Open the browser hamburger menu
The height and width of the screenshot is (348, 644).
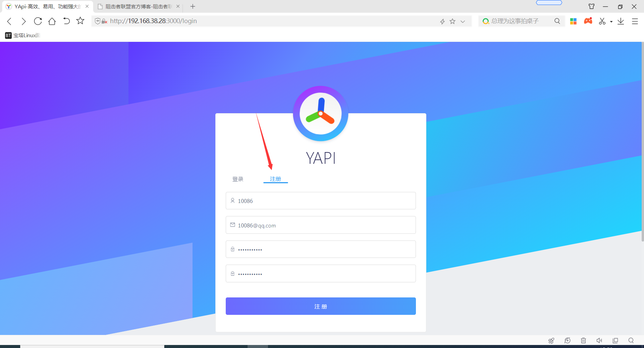click(635, 21)
